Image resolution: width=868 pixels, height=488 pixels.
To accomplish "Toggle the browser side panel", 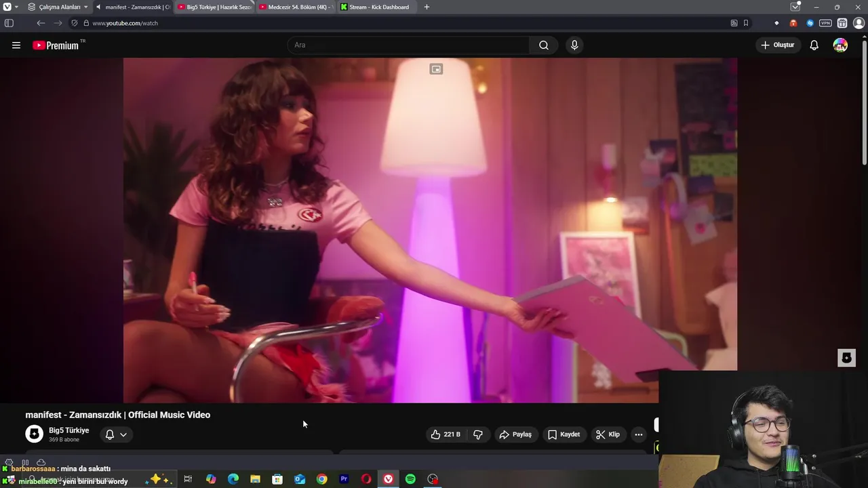I will (9, 23).
